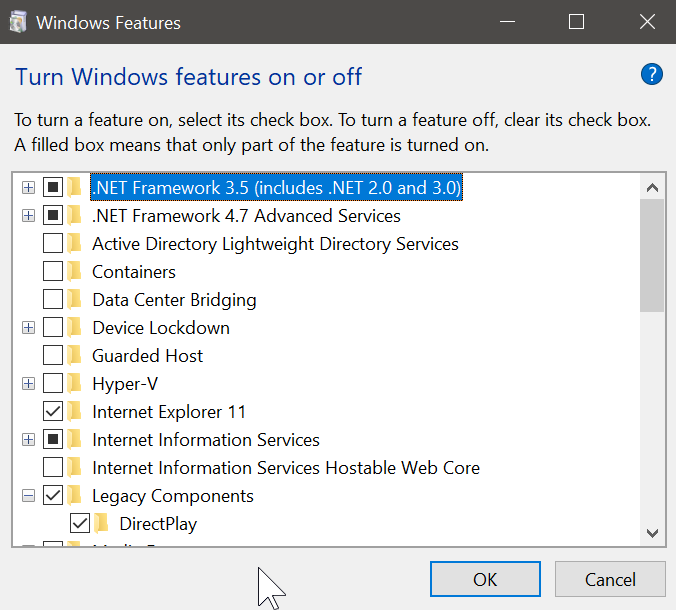Screen dimensions: 676x610
Task: Collapse the Legacy Components node
Action: (x=28, y=496)
